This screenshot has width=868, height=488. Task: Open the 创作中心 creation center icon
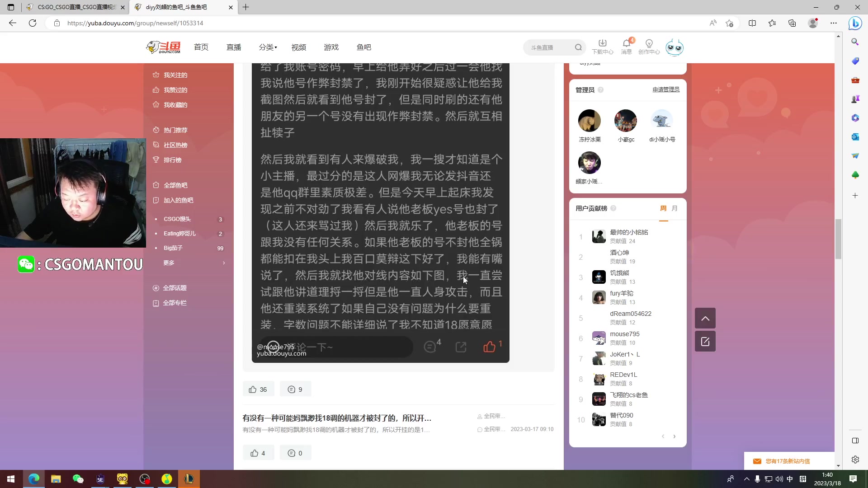tap(649, 45)
